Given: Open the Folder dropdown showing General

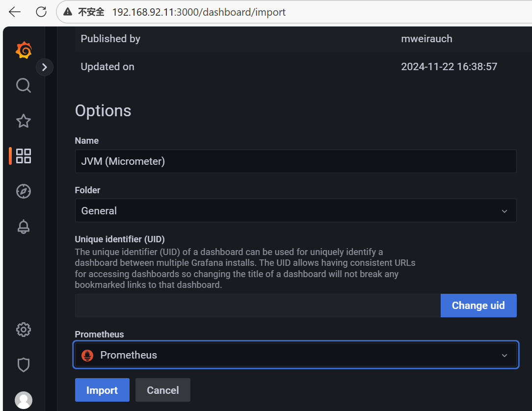Looking at the screenshot, I should (295, 210).
